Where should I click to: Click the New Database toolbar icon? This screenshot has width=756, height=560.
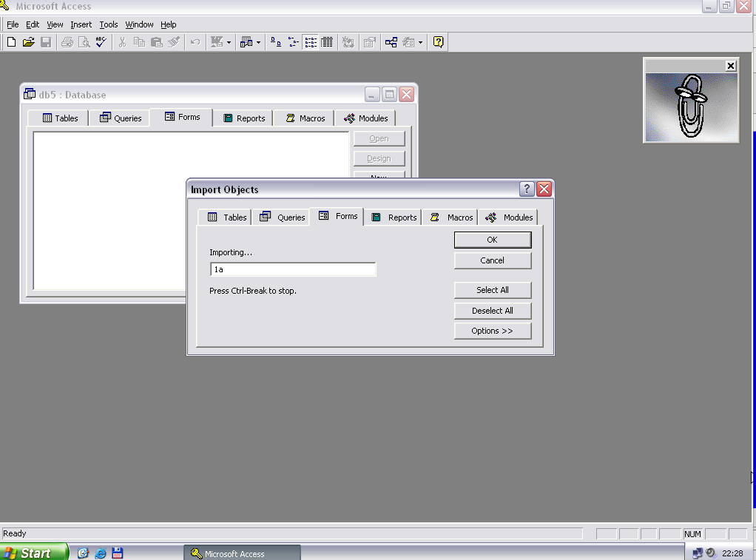[x=11, y=42]
